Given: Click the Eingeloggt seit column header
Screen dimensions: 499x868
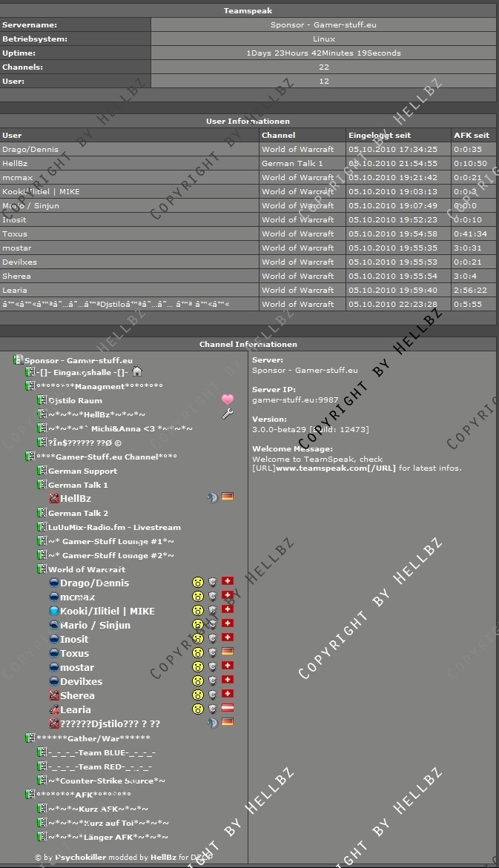Looking at the screenshot, I should pos(399,135).
